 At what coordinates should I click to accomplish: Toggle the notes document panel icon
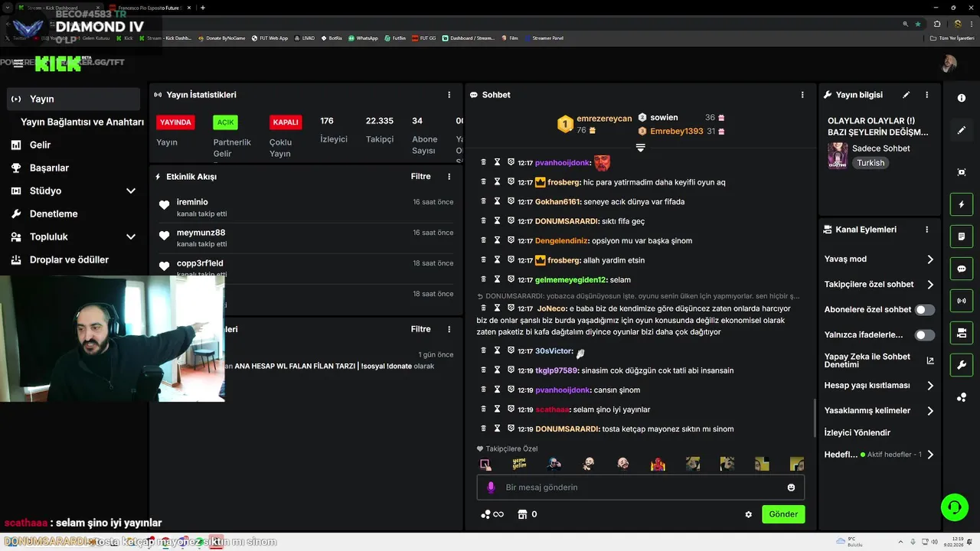[962, 236]
